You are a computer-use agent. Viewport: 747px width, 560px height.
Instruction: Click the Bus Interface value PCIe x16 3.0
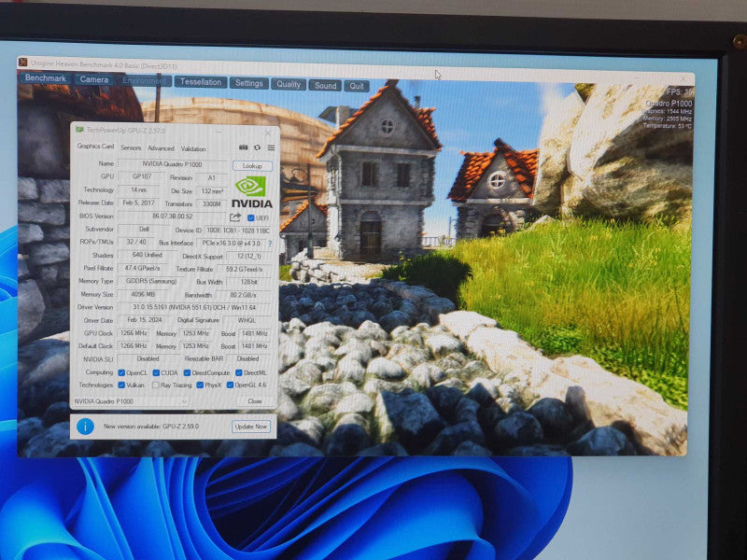[x=231, y=244]
